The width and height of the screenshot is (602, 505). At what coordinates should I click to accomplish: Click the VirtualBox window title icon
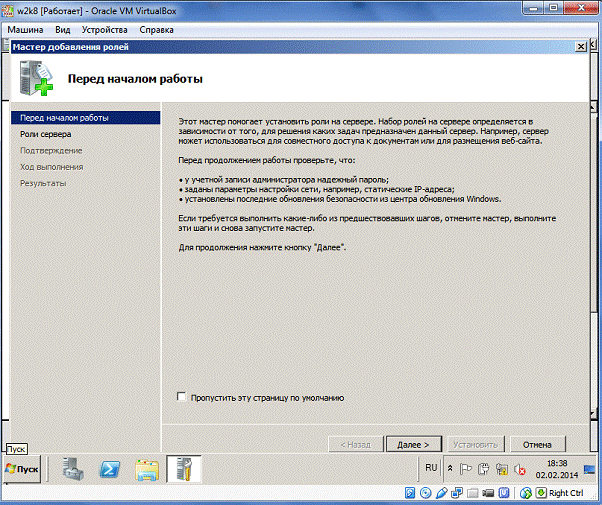pyautogui.click(x=8, y=10)
